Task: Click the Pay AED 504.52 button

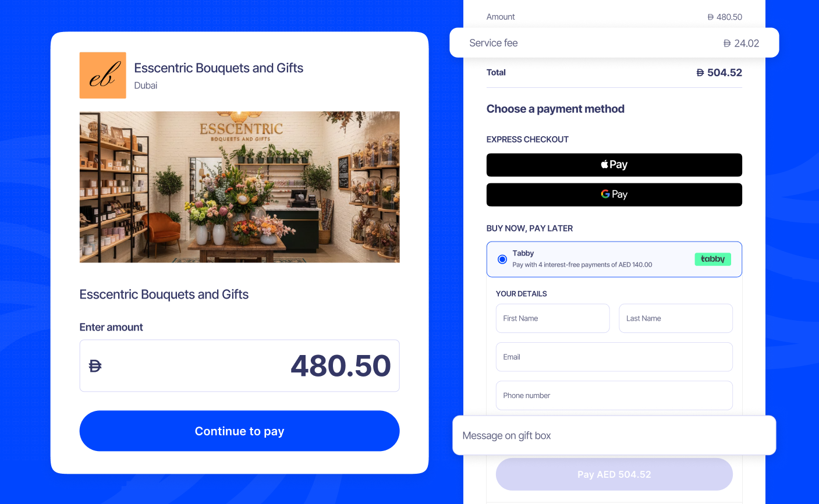Action: pos(614,474)
